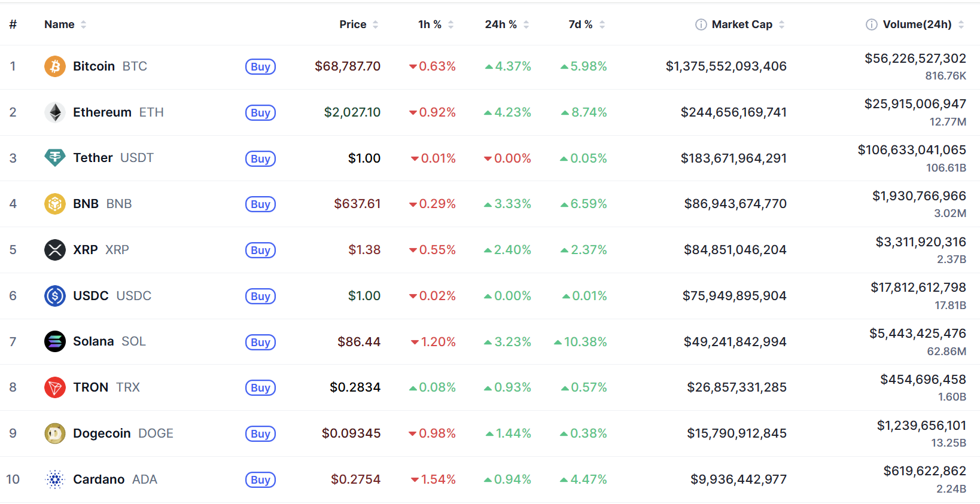Viewport: 980px width, 504px height.
Task: Open the Solana SOL name link
Action: point(109,341)
